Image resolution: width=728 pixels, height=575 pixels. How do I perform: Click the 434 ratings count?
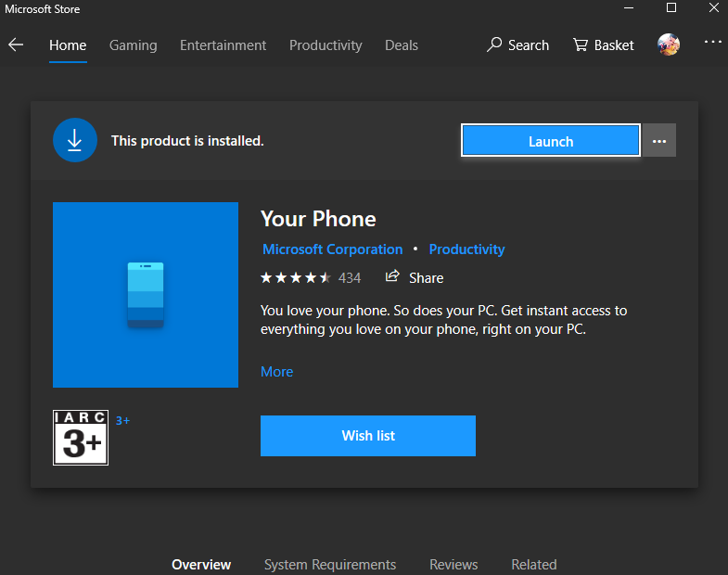click(350, 277)
